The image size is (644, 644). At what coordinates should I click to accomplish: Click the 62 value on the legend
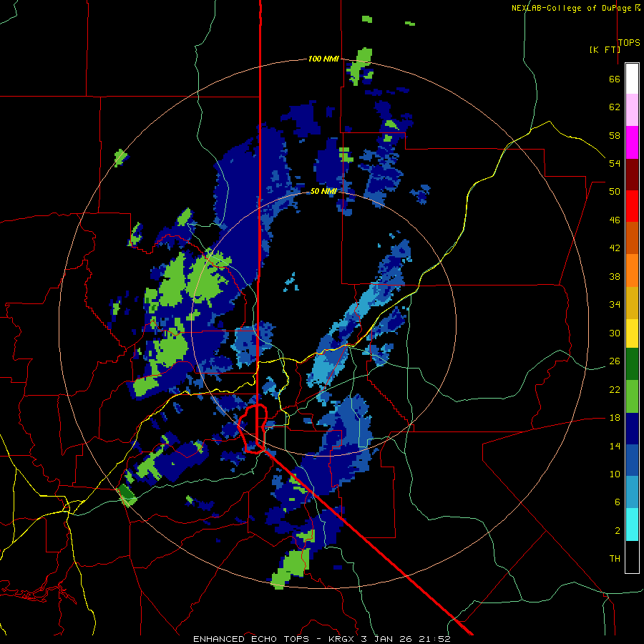(615, 107)
